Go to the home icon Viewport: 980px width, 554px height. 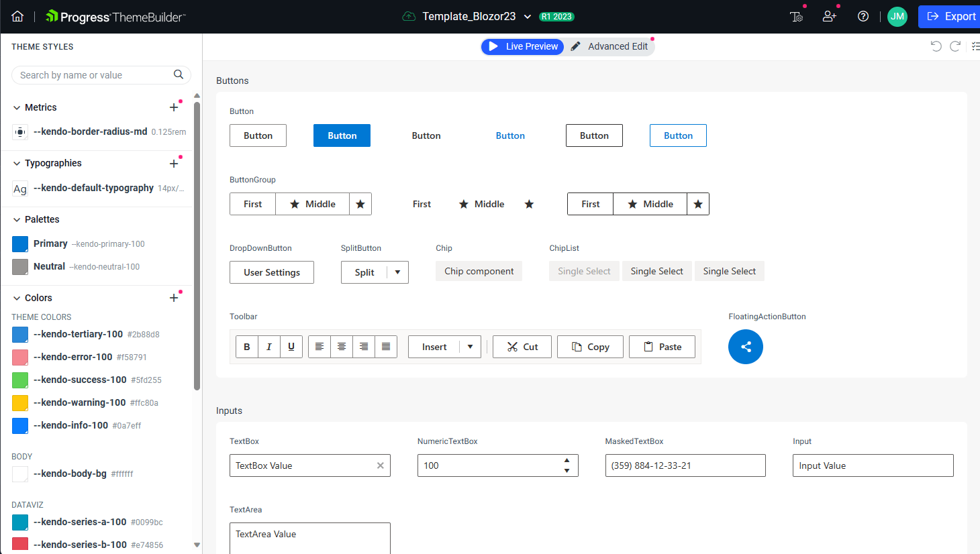pyautogui.click(x=17, y=16)
